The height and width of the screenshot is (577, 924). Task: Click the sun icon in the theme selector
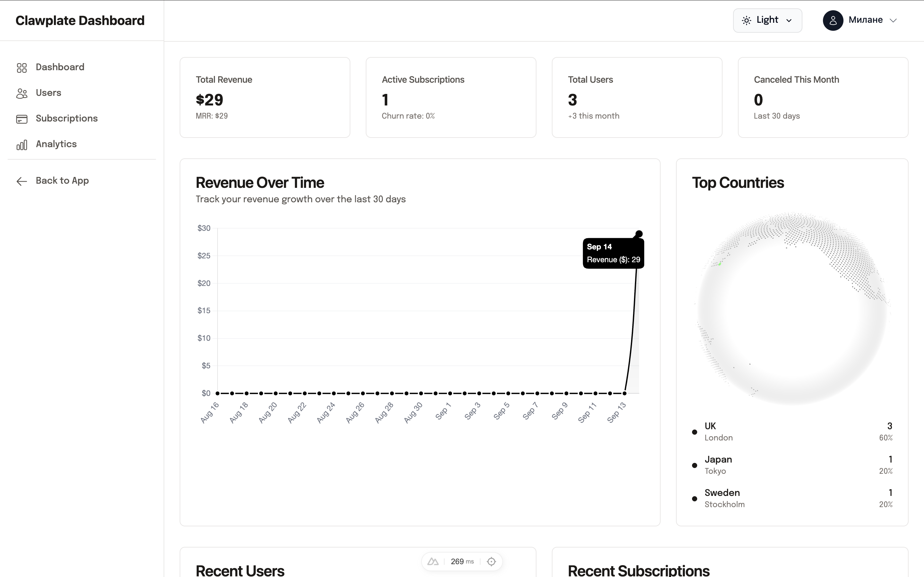click(748, 20)
